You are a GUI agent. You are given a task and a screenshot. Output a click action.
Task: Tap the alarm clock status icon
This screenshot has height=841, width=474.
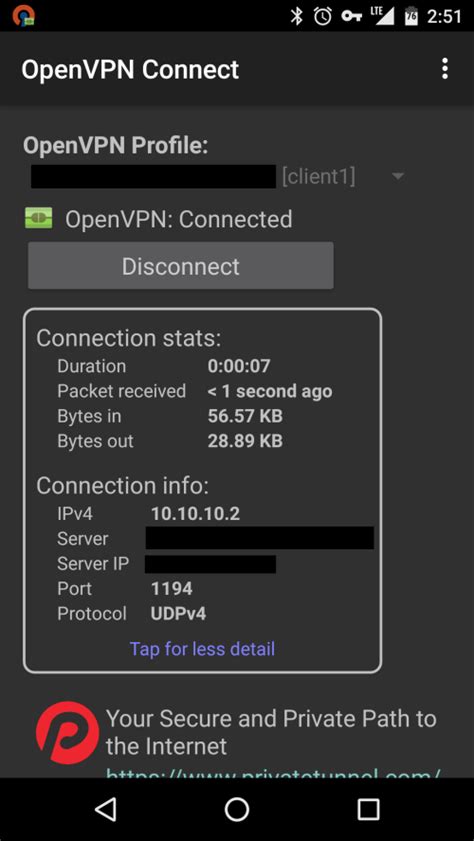pos(323,16)
